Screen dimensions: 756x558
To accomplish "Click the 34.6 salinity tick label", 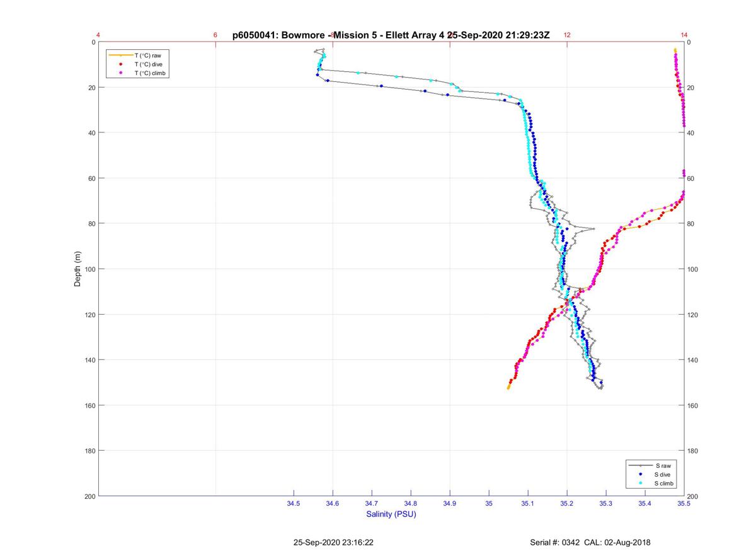I will tap(333, 503).
